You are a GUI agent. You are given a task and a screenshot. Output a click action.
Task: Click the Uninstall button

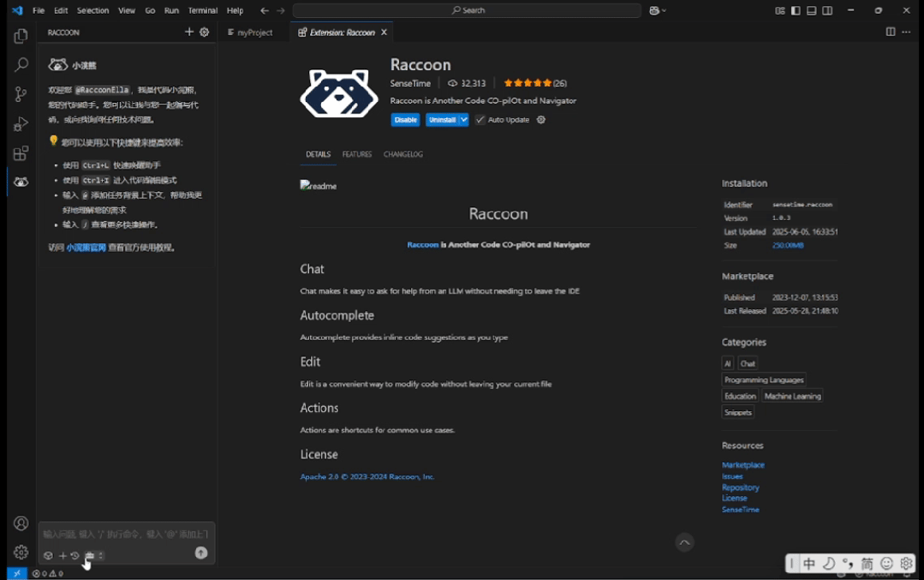click(x=442, y=120)
